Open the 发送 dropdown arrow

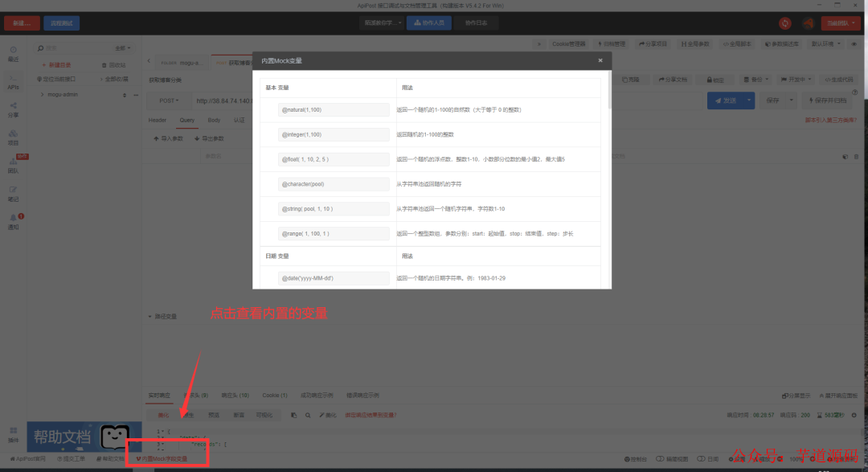tap(749, 101)
